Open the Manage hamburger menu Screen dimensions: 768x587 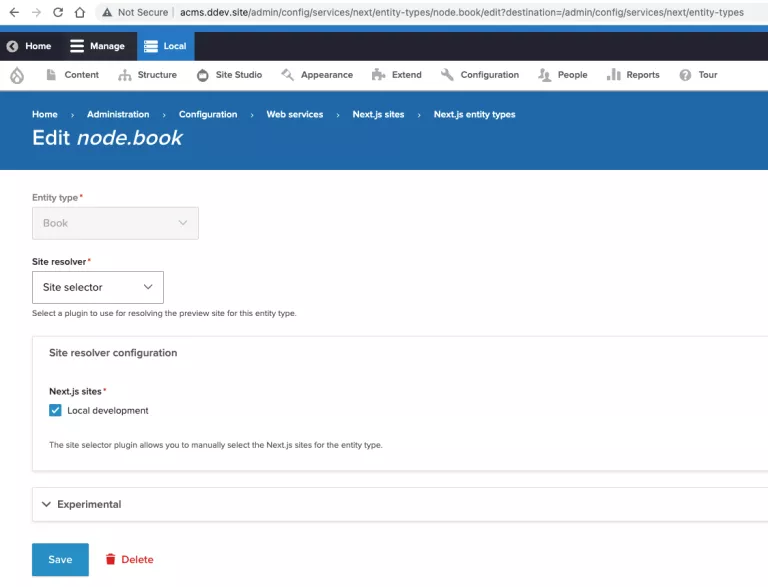point(97,46)
